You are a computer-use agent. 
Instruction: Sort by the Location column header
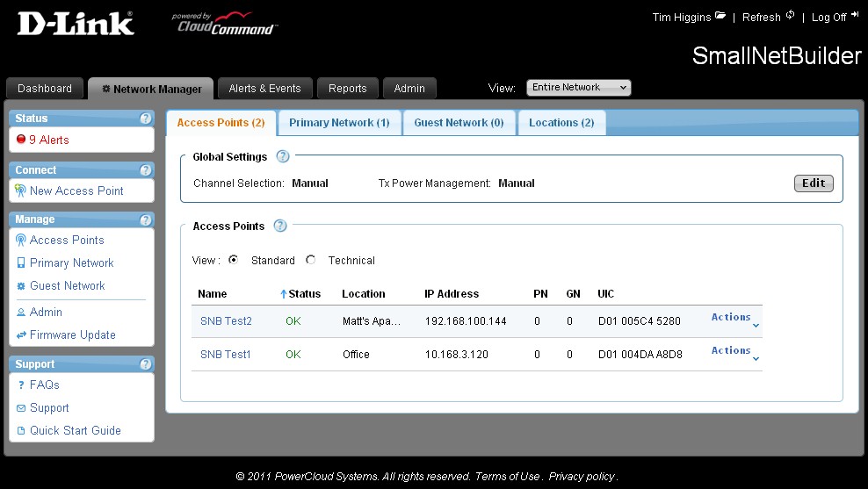point(363,294)
